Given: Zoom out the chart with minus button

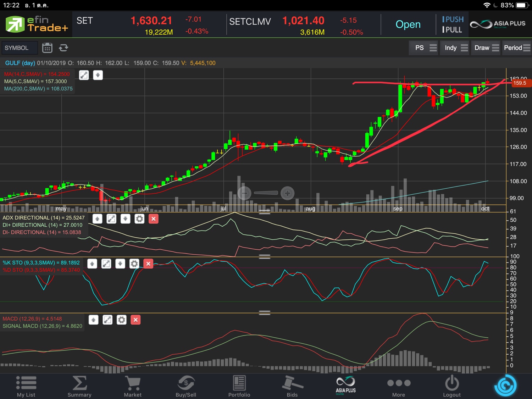Looking at the screenshot, I should (x=244, y=193).
